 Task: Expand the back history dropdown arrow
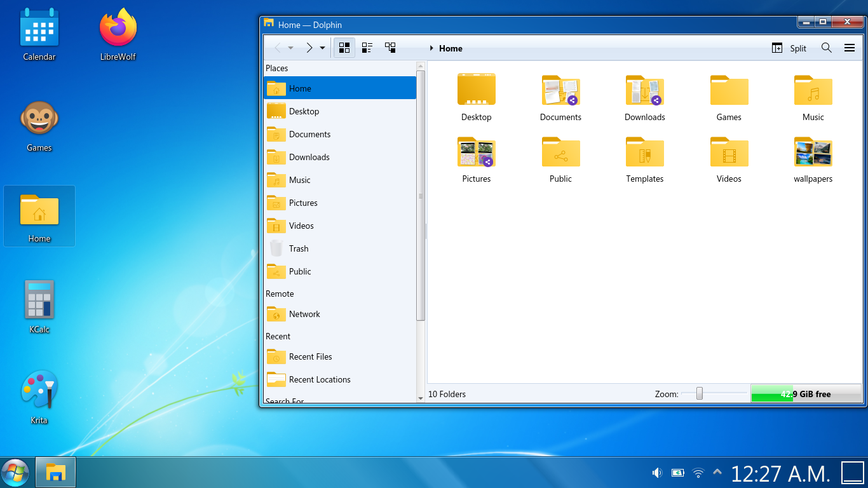292,47
